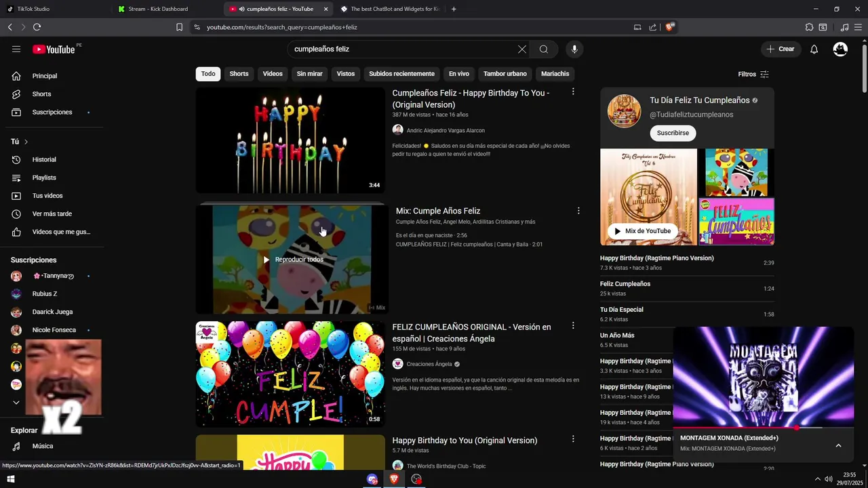Open the browser extensions puzzle icon
868x488 pixels.
809,27
